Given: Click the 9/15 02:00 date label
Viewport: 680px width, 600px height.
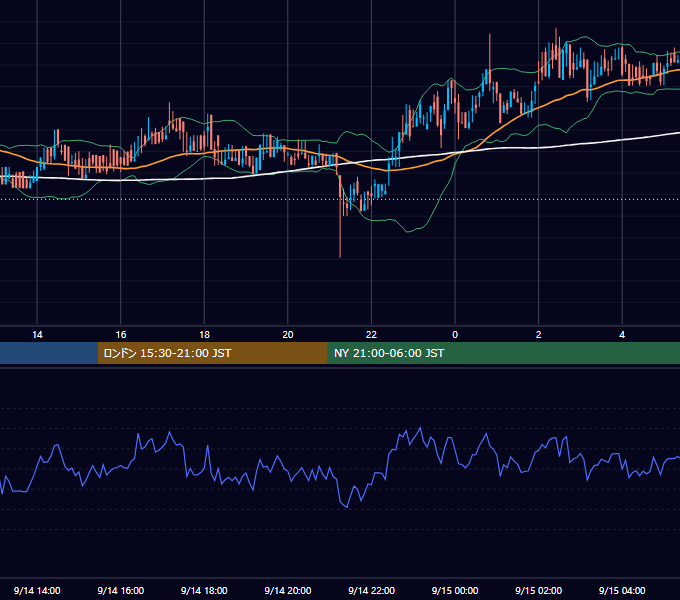Looking at the screenshot, I should 539,590.
